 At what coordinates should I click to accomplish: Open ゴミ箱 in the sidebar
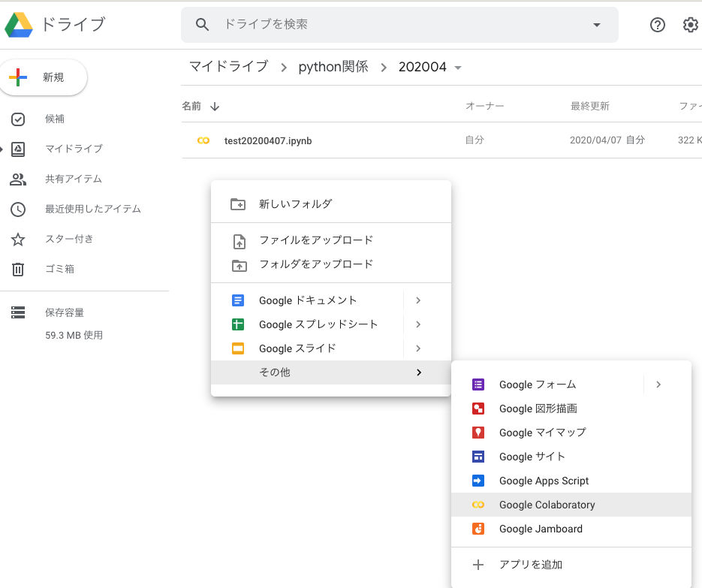tap(59, 269)
